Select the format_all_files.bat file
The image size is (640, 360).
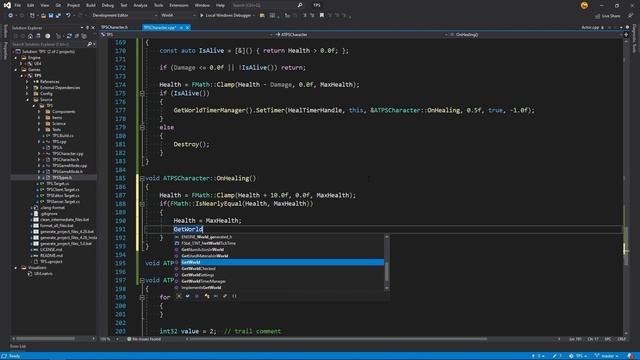click(57, 225)
